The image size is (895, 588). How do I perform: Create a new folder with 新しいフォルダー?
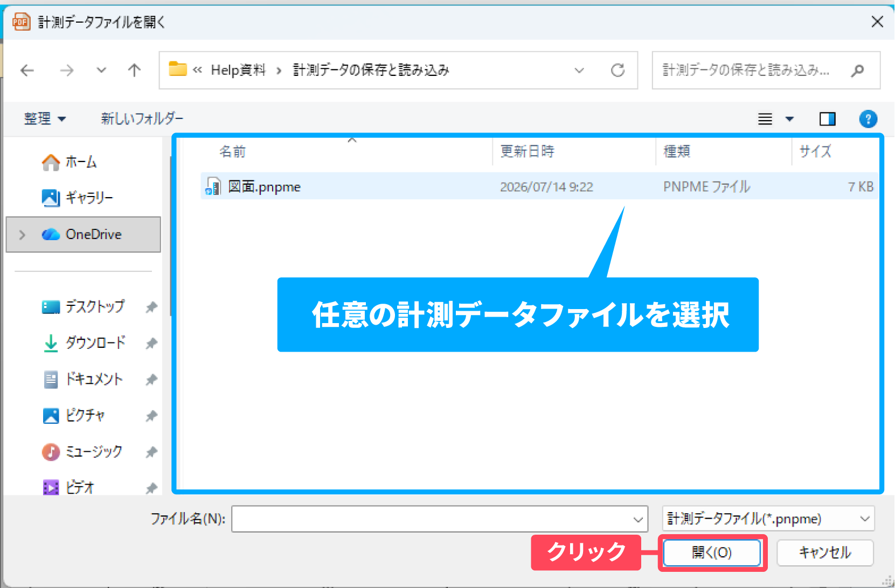click(142, 118)
